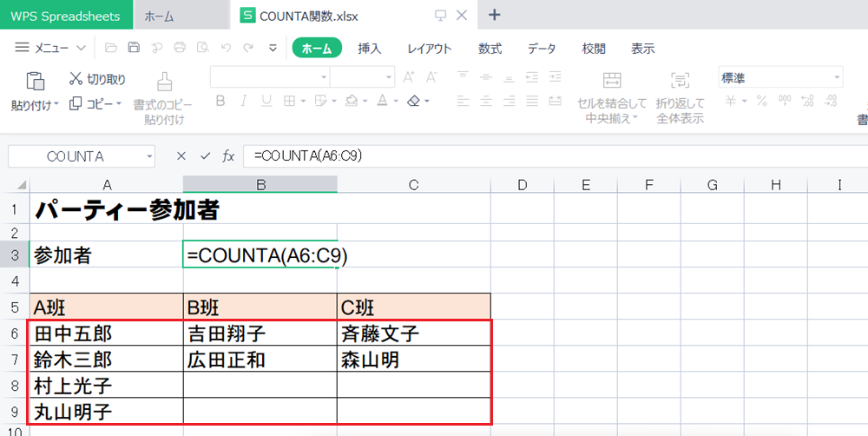Click the align bottom icon
Viewport: 868px width, 436px height.
click(510, 77)
